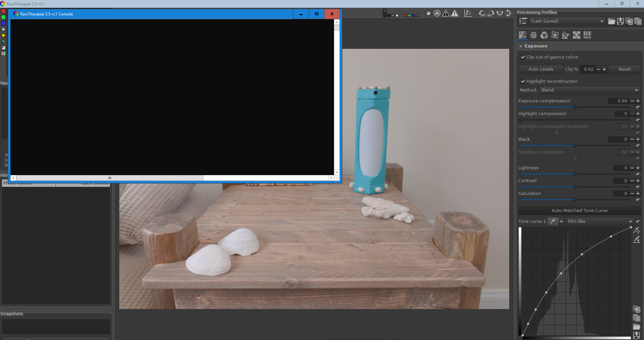The image size is (644, 340).
Task: Open the Transform tab with scissors icon
Action: tap(566, 35)
